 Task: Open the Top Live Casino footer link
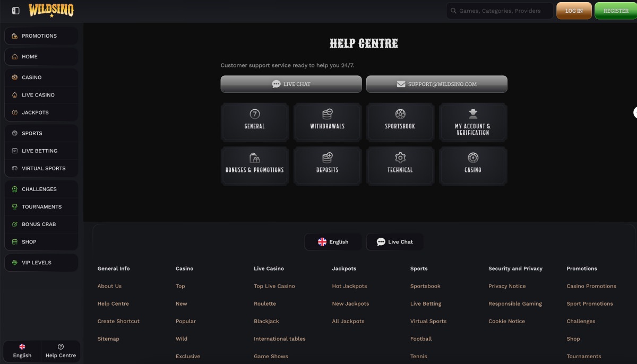274,286
